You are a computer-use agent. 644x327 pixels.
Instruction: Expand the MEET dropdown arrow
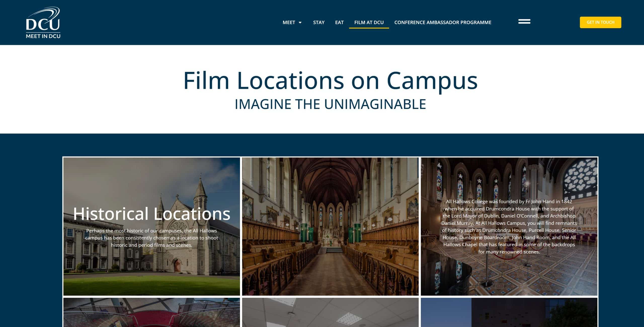point(300,23)
